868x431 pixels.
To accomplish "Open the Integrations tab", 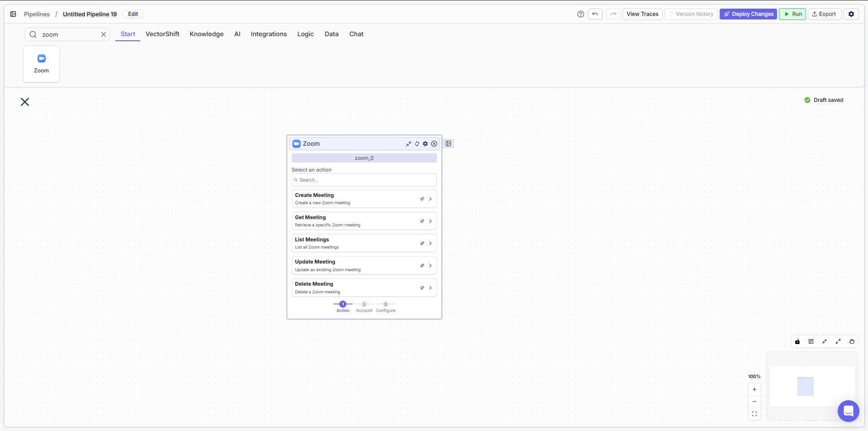I will coord(269,34).
